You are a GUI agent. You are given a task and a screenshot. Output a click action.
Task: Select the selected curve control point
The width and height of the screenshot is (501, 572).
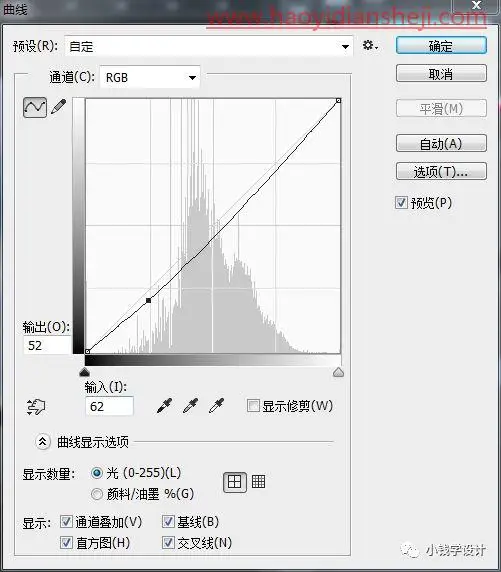(149, 301)
